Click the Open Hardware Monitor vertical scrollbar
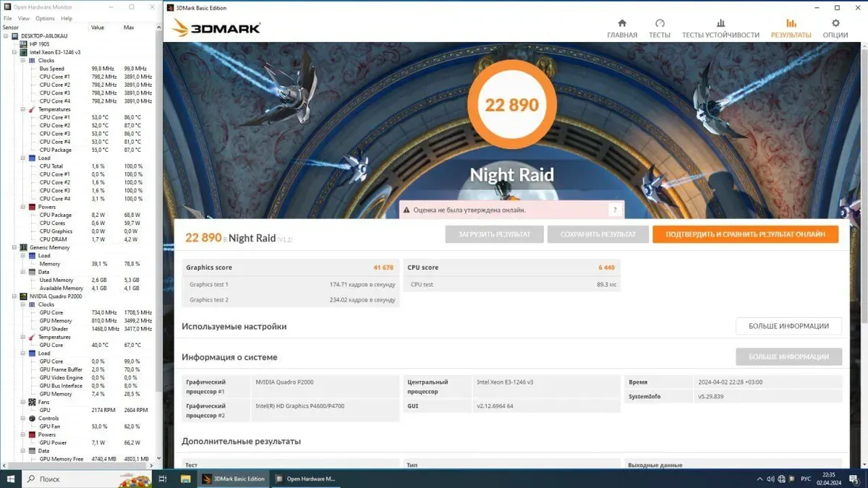This screenshot has width=868, height=488. tap(158, 217)
